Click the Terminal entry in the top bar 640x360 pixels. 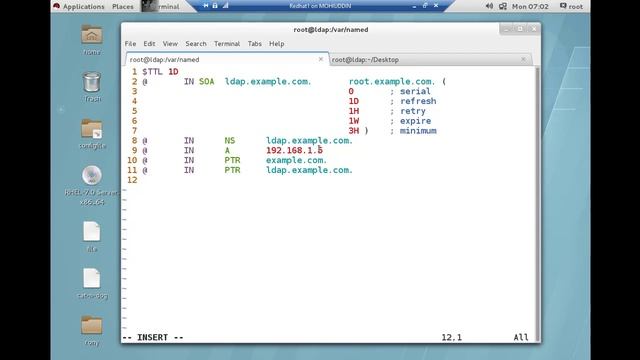pyautogui.click(x=161, y=6)
